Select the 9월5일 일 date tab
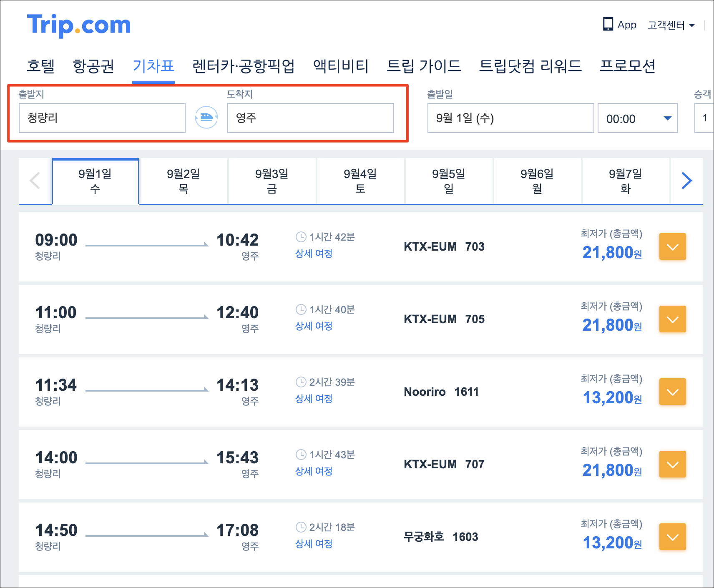Viewport: 714px width, 588px height. coord(449,181)
